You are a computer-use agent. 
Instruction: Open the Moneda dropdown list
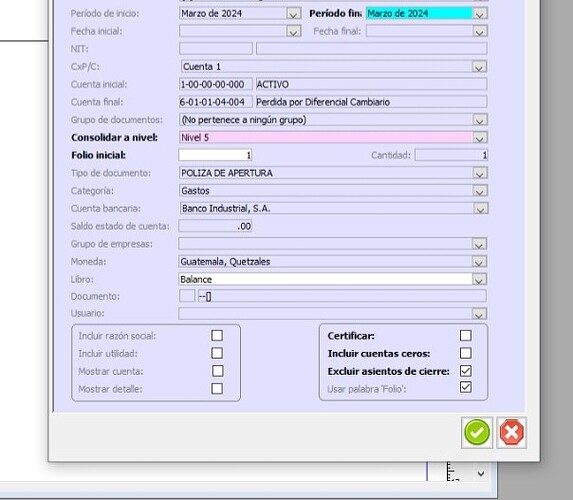479,262
